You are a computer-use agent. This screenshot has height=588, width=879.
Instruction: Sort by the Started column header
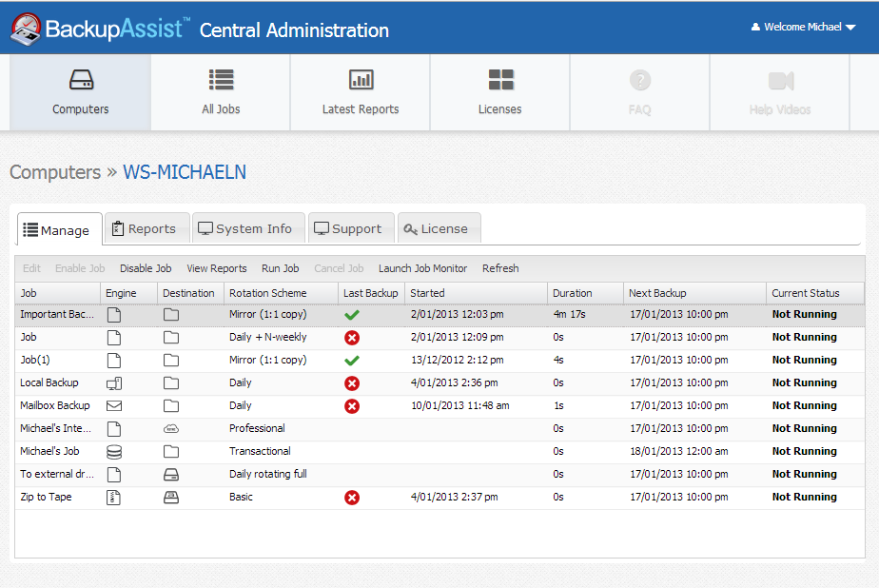click(476, 293)
